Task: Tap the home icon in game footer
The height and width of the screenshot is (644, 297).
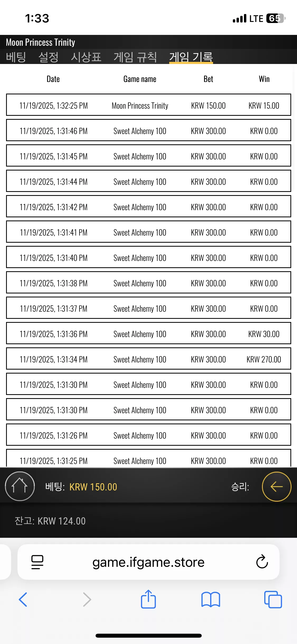Action: pos(20,486)
